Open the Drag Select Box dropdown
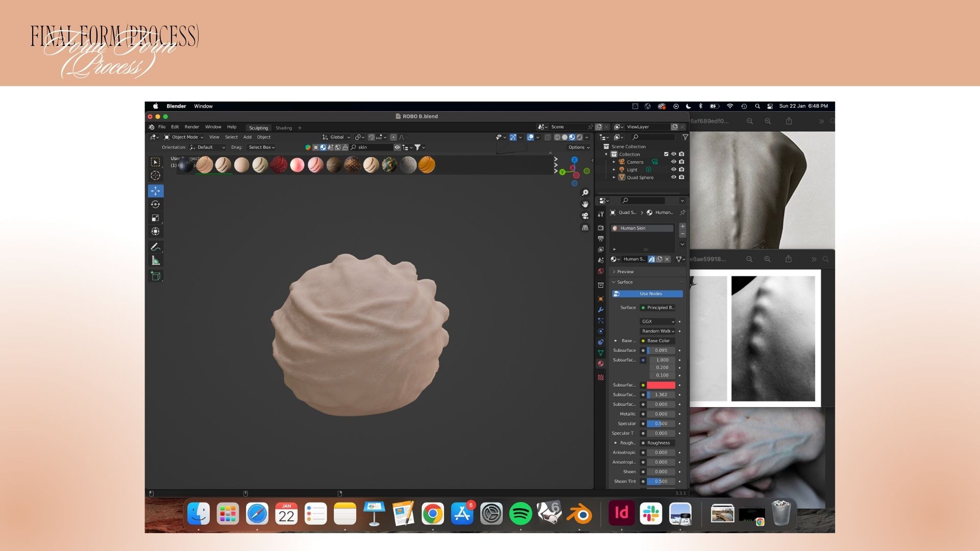This screenshot has width=980, height=551. [x=261, y=147]
